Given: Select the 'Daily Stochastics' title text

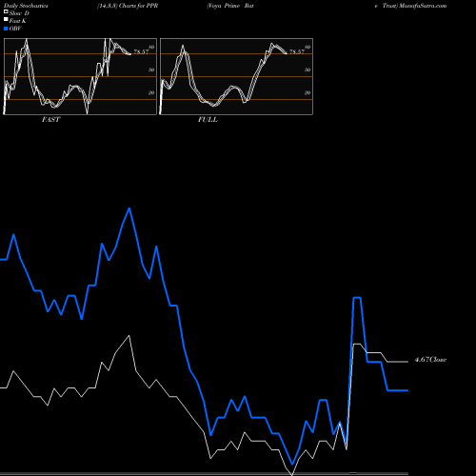Looking at the screenshot, I should pyautogui.click(x=26, y=6).
